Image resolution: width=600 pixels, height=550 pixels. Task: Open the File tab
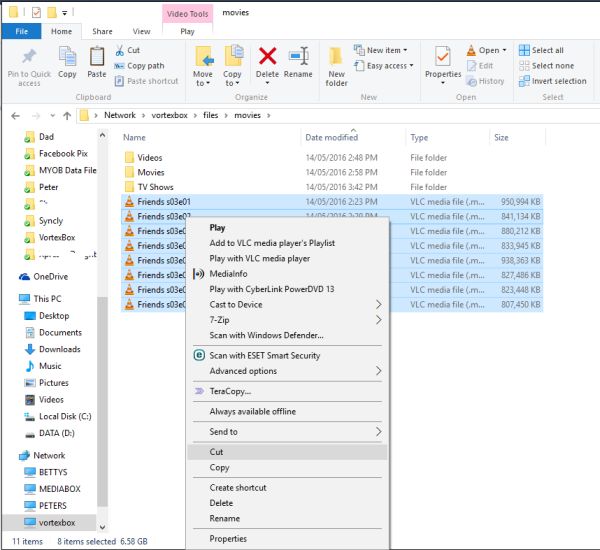(x=21, y=31)
